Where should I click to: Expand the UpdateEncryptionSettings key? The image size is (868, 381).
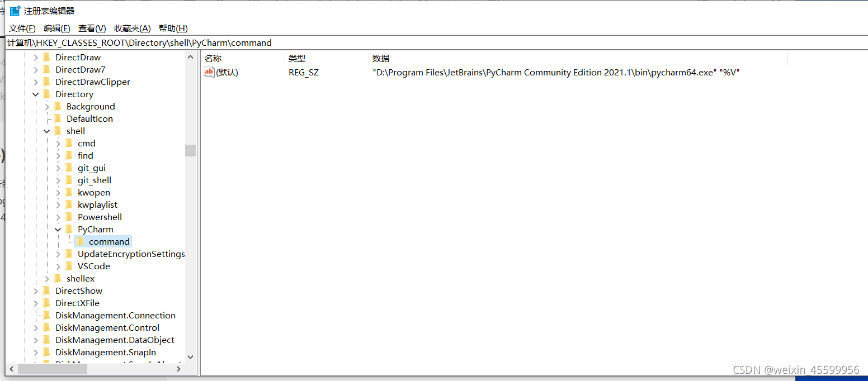point(59,254)
